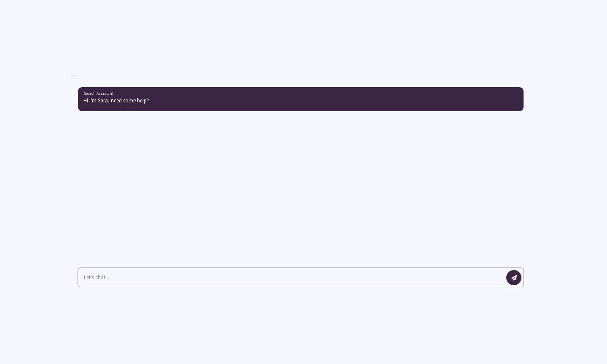This screenshot has width=607, height=364.
Task: Send the chat via the purple circle button
Action: click(514, 278)
